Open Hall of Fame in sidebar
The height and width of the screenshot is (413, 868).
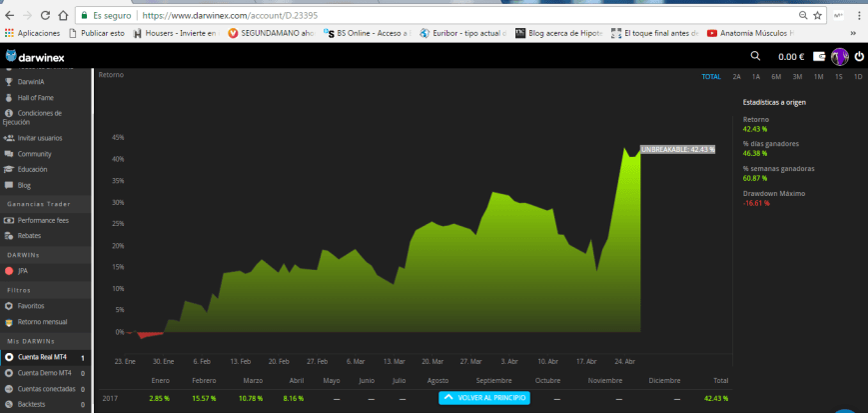[36, 96]
